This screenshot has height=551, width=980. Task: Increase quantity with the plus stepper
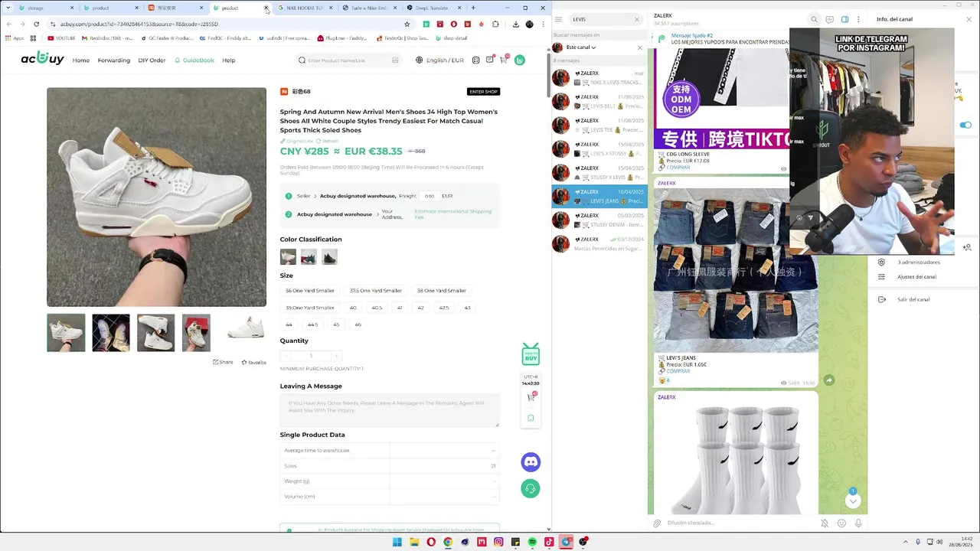click(336, 356)
